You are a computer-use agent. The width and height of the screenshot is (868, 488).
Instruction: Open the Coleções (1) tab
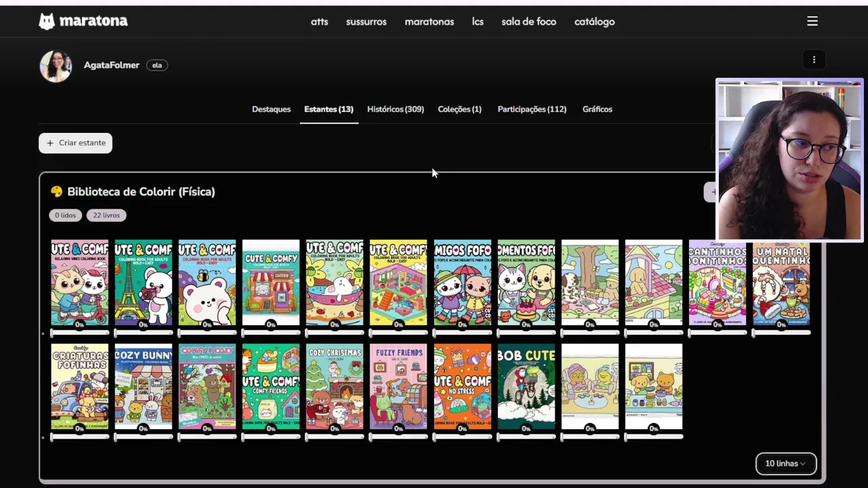[460, 109]
